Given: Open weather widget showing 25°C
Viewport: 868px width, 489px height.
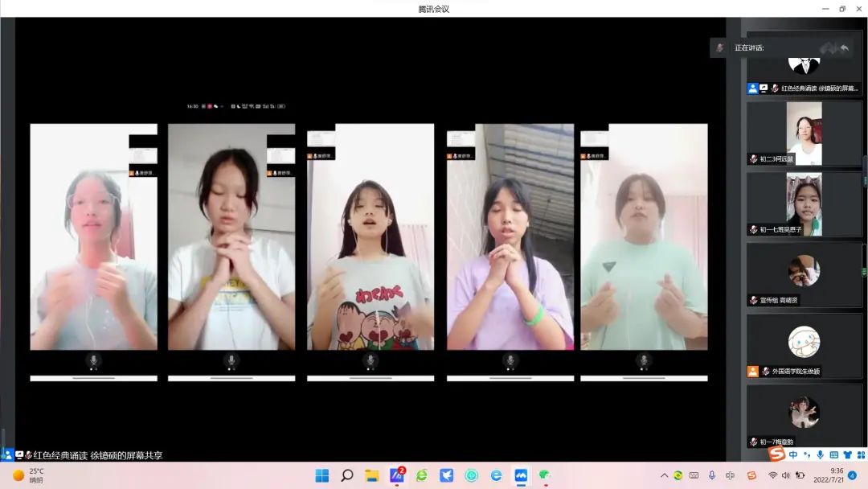Looking at the screenshot, I should click(x=28, y=475).
